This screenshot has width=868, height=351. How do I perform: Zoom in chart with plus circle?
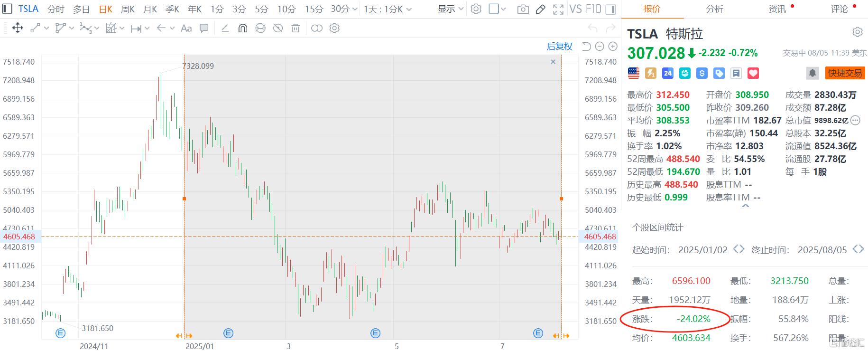tap(613, 46)
